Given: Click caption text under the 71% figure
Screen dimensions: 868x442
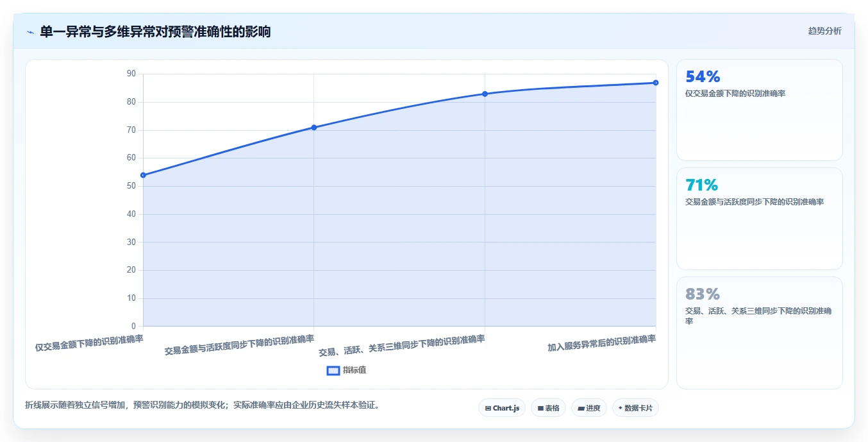Looking at the screenshot, I should (755, 201).
